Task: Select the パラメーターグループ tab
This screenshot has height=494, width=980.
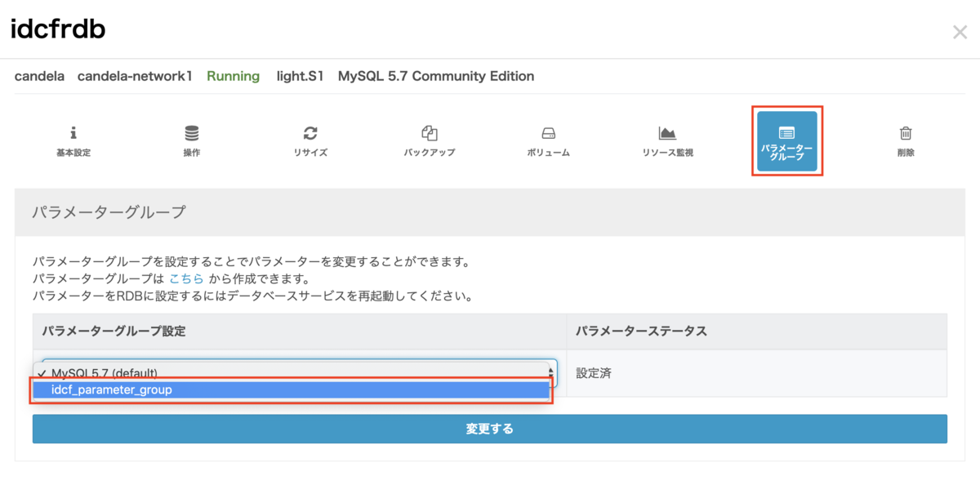Action: (x=786, y=141)
